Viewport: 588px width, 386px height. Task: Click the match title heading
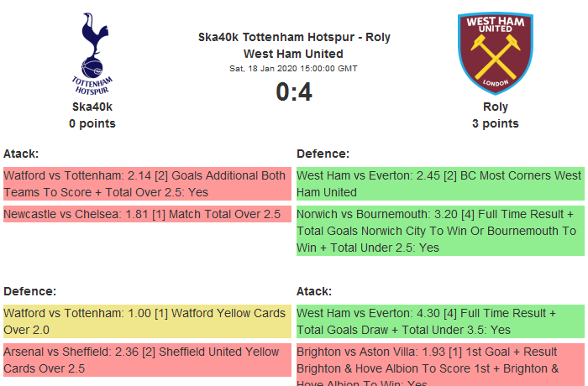[x=294, y=45]
